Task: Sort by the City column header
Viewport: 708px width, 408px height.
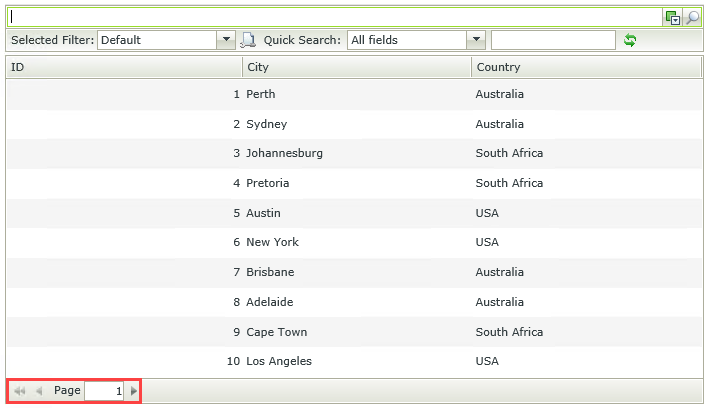Action: click(x=357, y=67)
